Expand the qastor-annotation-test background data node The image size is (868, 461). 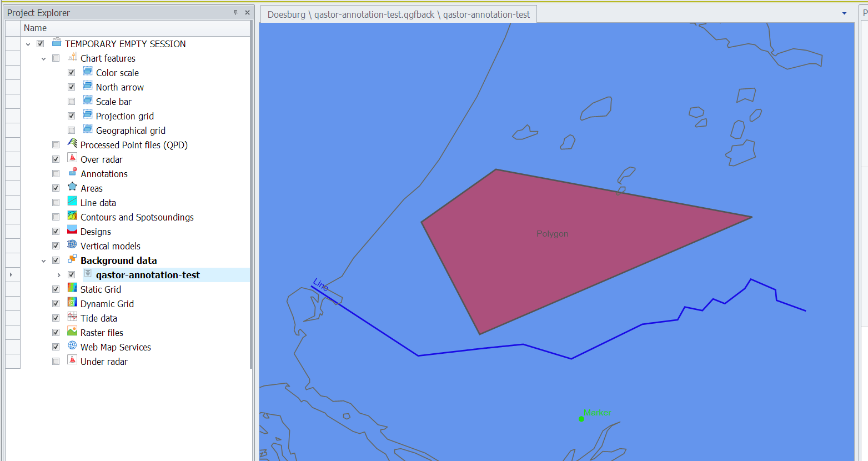coord(59,274)
